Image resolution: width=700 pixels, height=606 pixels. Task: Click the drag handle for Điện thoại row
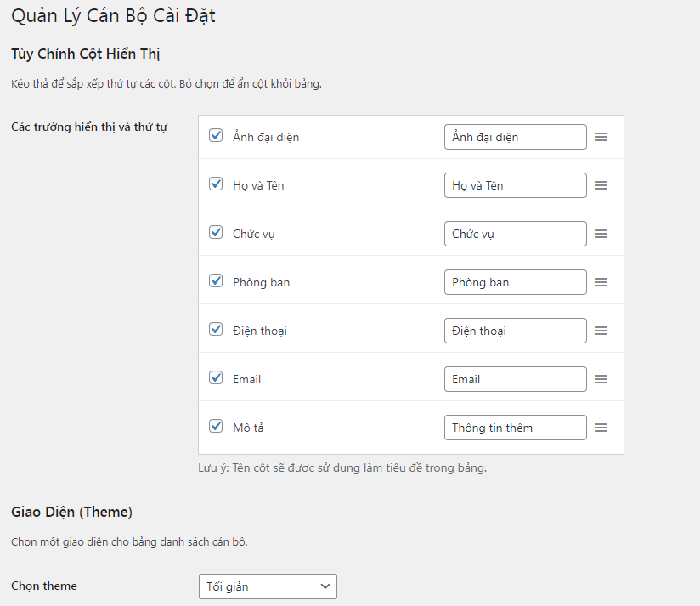click(601, 331)
